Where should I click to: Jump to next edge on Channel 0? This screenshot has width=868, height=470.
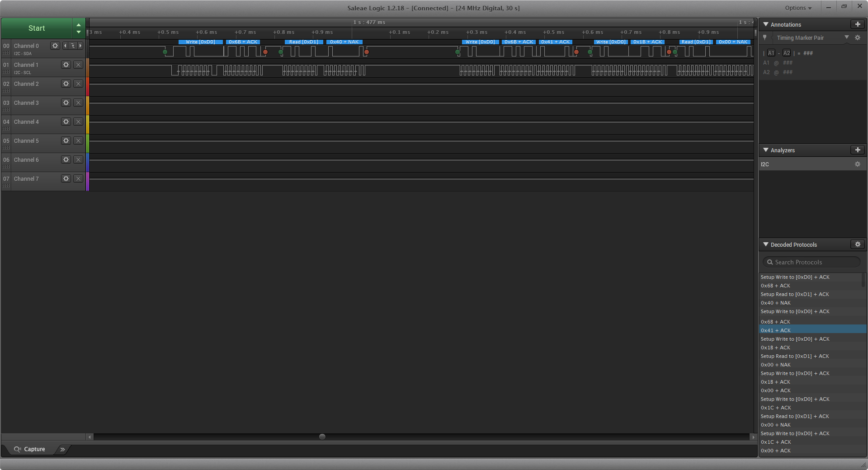tap(80, 46)
